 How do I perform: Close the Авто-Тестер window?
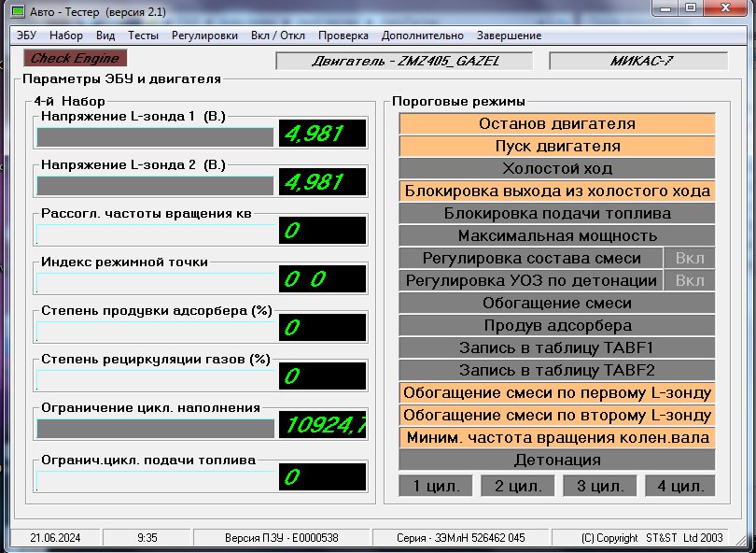click(725, 8)
